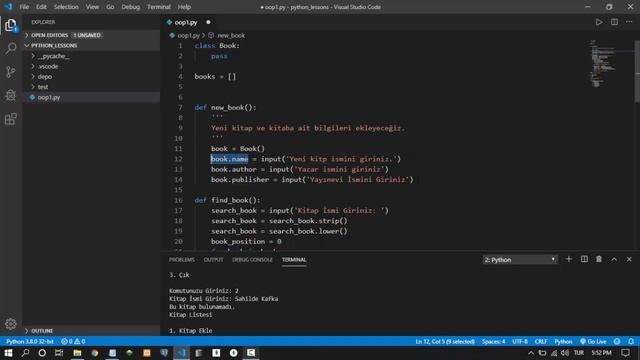Change Python language mode
This screenshot has width=640, height=360.
563,341
